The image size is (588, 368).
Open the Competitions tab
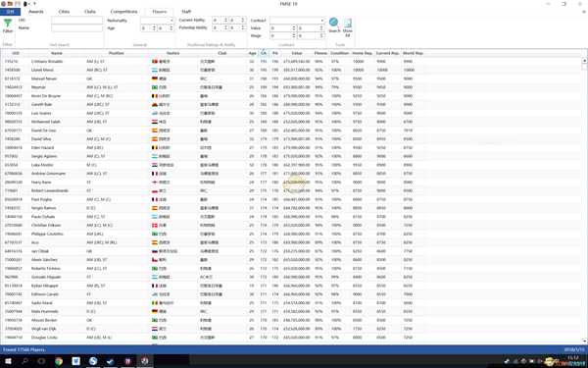(x=123, y=12)
